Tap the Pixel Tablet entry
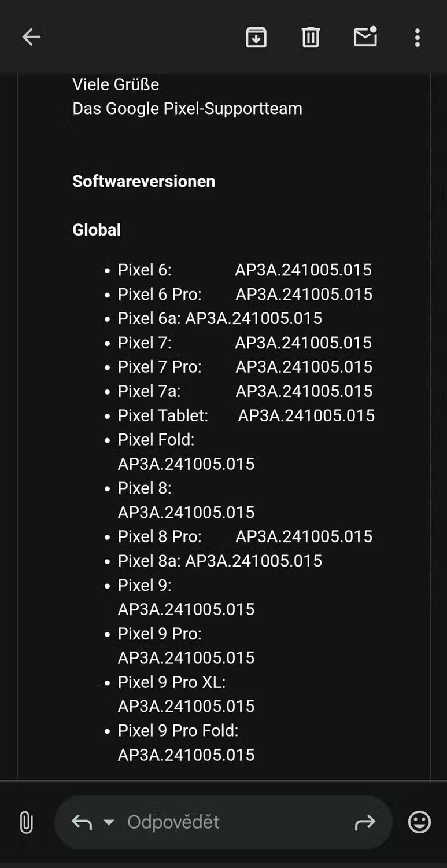447x868 pixels. click(246, 415)
